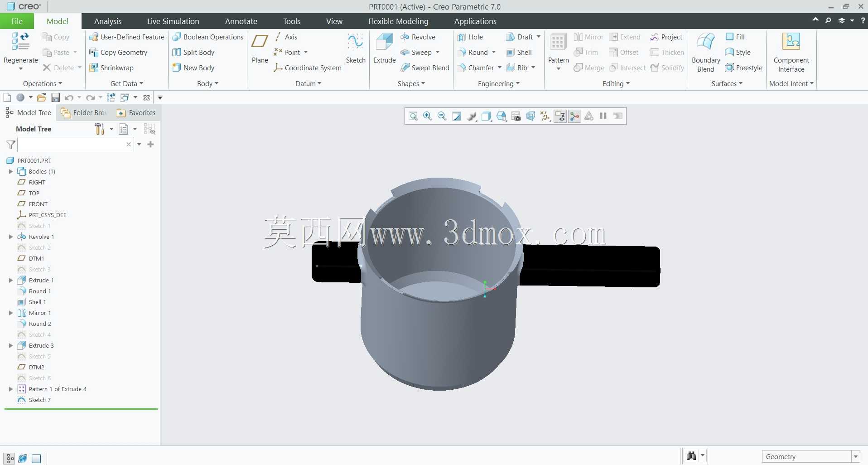Image resolution: width=868 pixels, height=465 pixels.
Task: Open the Get Data group dropdown
Action: coord(127,84)
